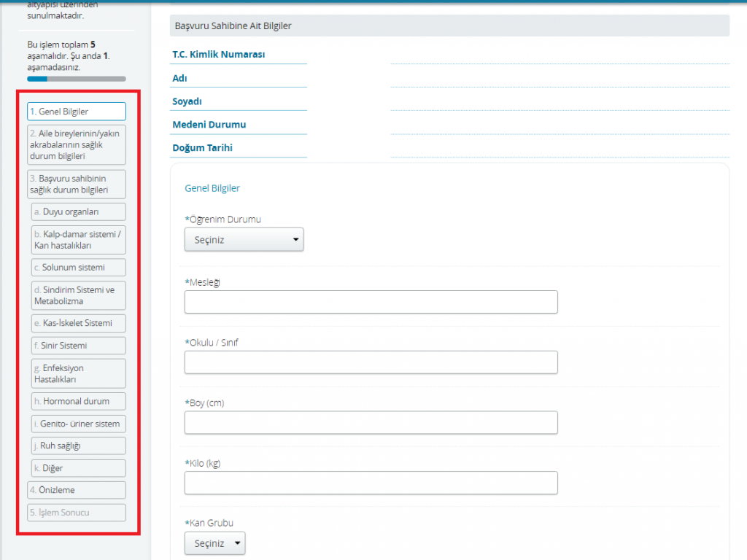
Task: Click the step progress bar
Action: [x=77, y=79]
